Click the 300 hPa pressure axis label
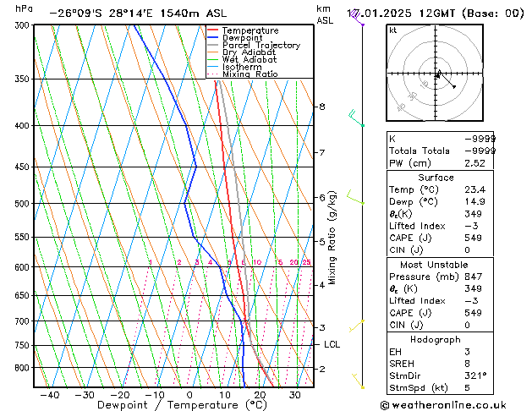The image size is (532, 411). (x=22, y=25)
